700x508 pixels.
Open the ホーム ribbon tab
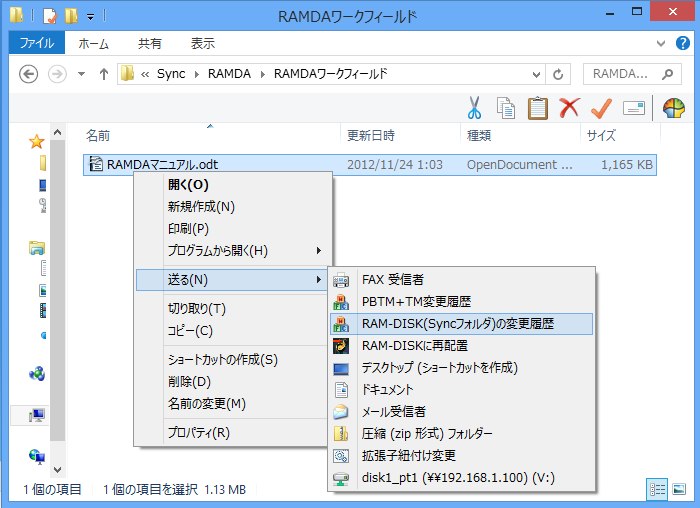93,43
